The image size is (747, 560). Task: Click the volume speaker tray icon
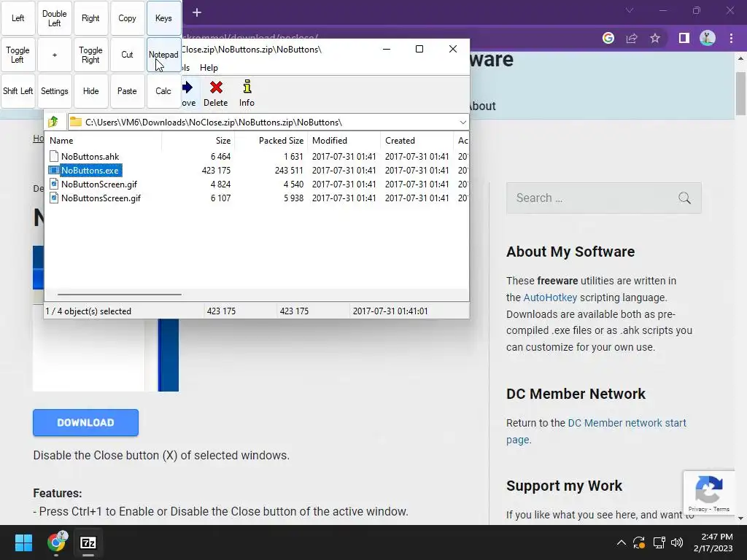[x=677, y=542]
